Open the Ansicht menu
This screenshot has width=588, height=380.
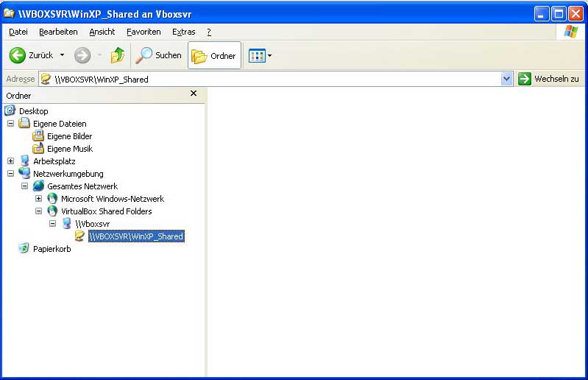102,32
